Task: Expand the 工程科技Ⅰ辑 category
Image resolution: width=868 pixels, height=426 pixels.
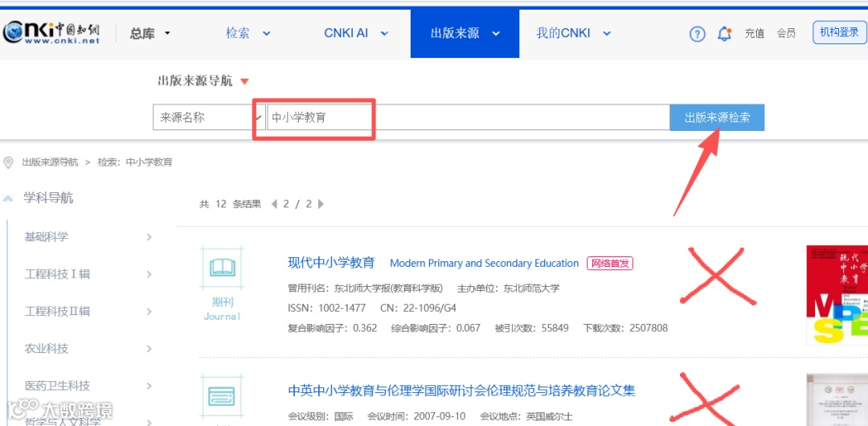Action: pyautogui.click(x=149, y=274)
